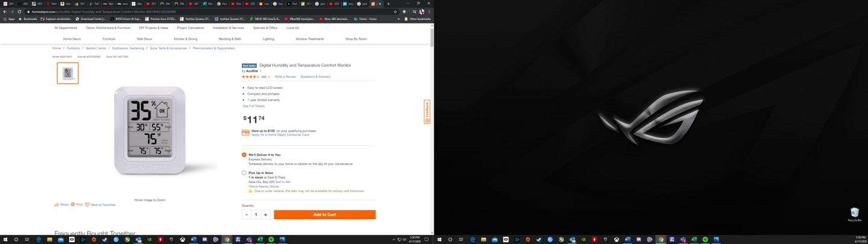Click the Add to Cart button
868x244 pixels.
coord(324,214)
